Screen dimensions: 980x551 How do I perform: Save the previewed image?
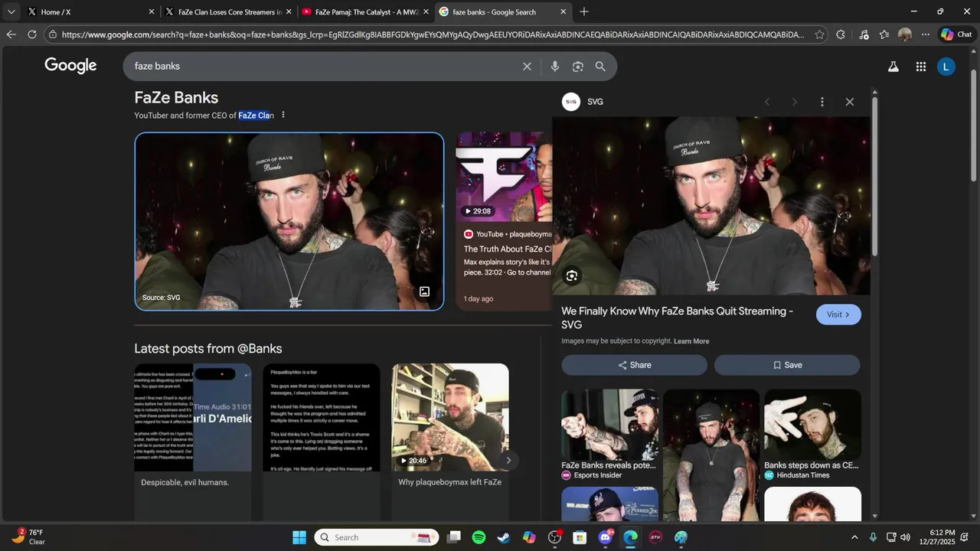click(787, 365)
